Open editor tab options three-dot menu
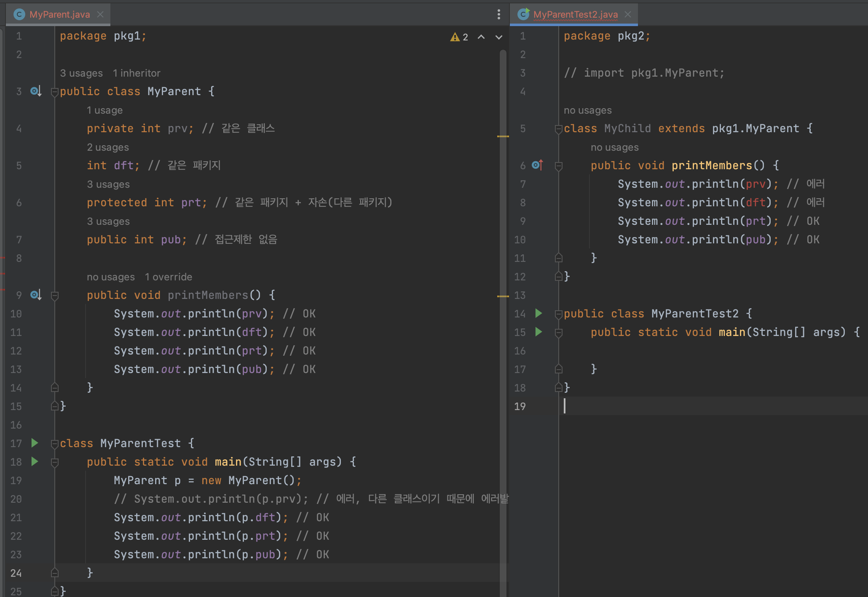Screen dimensions: 868x597 pyautogui.click(x=499, y=14)
